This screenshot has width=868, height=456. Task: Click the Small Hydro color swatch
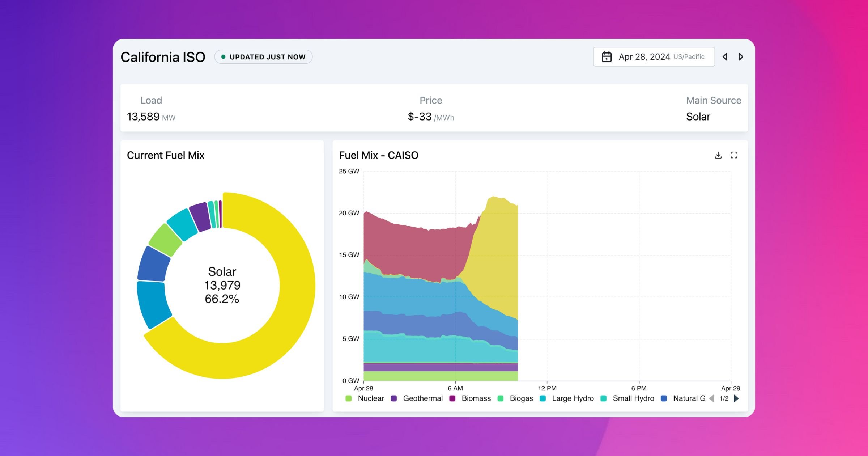pos(604,398)
